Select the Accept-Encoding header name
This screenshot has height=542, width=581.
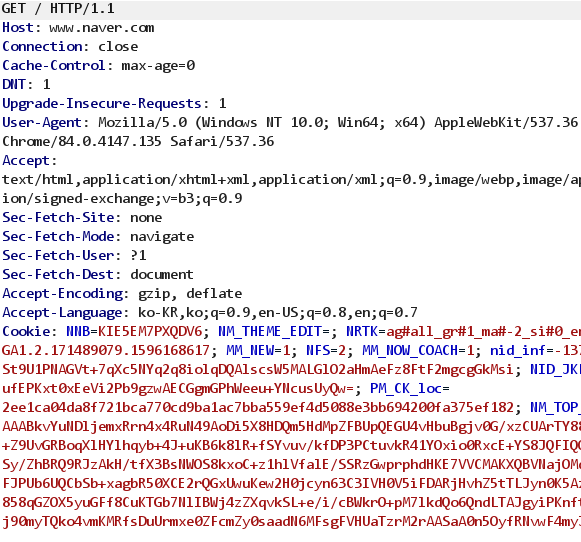coord(62,293)
